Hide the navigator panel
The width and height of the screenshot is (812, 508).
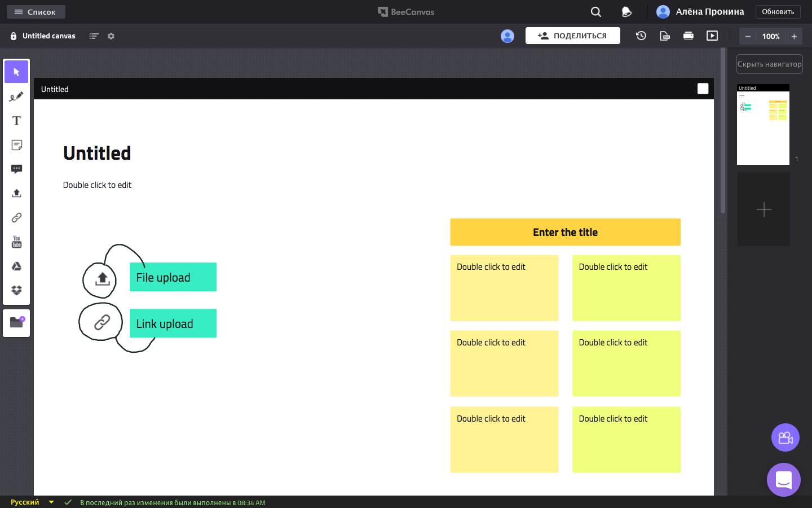[x=769, y=64]
